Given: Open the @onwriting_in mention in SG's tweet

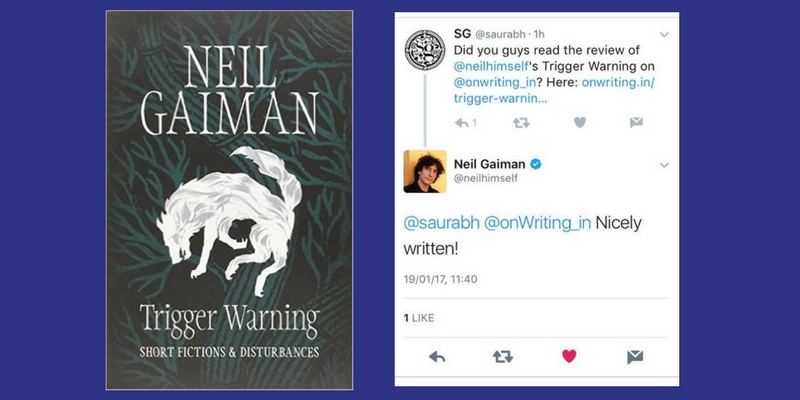Looking at the screenshot, I should click(x=495, y=82).
